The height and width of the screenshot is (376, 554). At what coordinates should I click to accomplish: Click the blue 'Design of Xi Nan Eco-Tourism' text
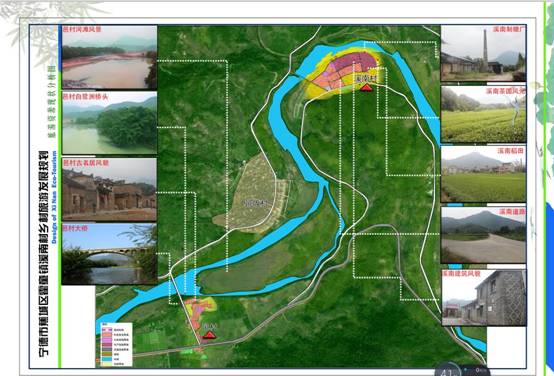(x=54, y=197)
